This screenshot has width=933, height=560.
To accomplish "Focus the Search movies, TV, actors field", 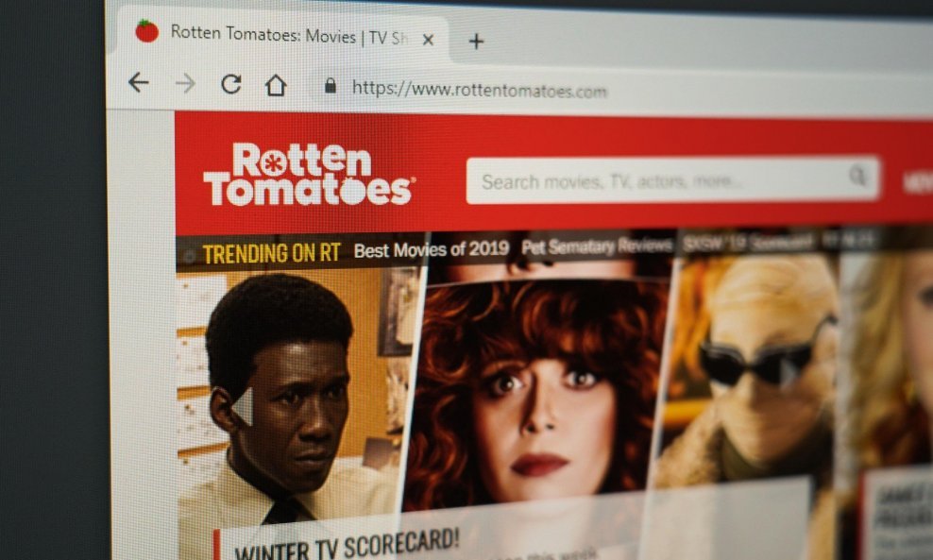I will coord(672,180).
